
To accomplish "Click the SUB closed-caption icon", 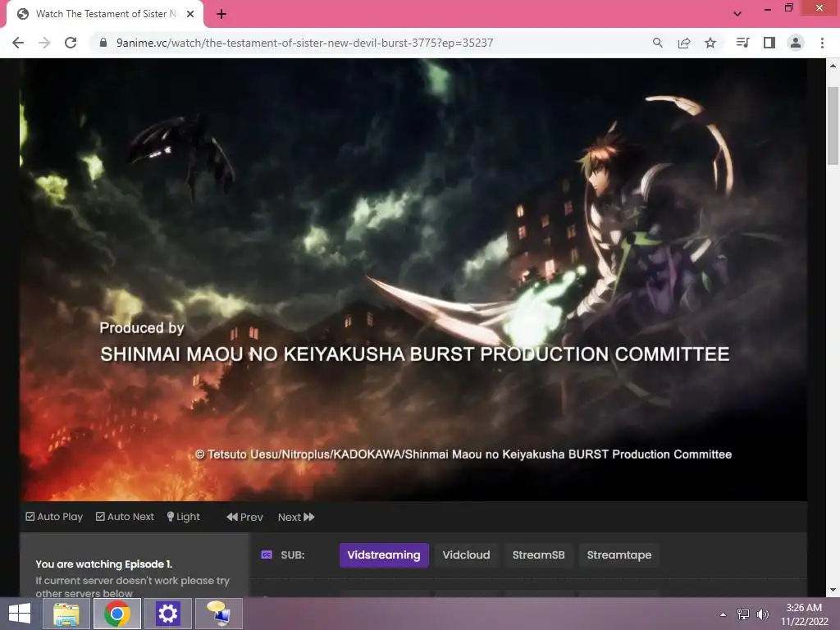I will point(267,555).
